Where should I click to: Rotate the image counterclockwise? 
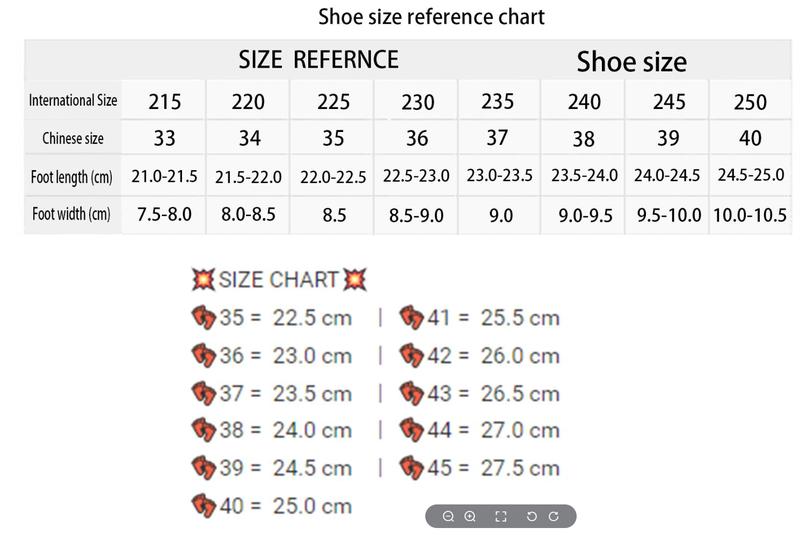(531, 517)
